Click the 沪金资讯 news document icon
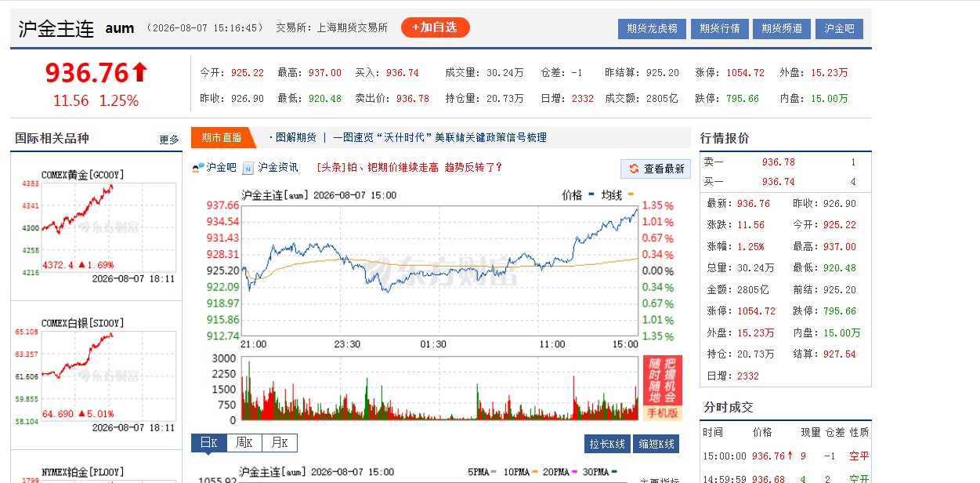980x483 pixels. [x=248, y=167]
